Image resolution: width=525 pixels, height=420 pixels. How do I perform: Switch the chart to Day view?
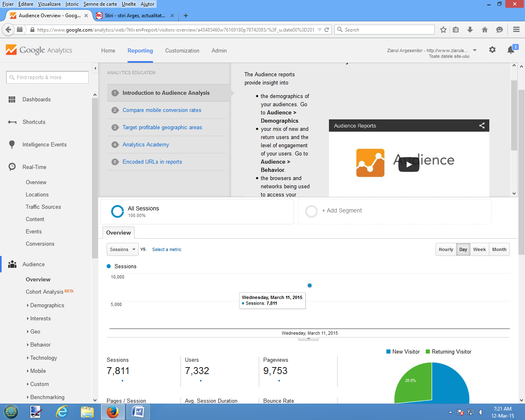click(463, 249)
